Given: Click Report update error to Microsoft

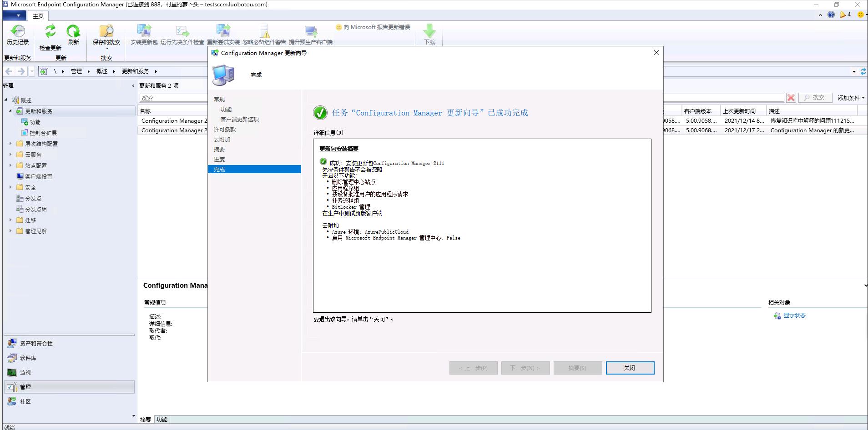Looking at the screenshot, I should tap(373, 27).
